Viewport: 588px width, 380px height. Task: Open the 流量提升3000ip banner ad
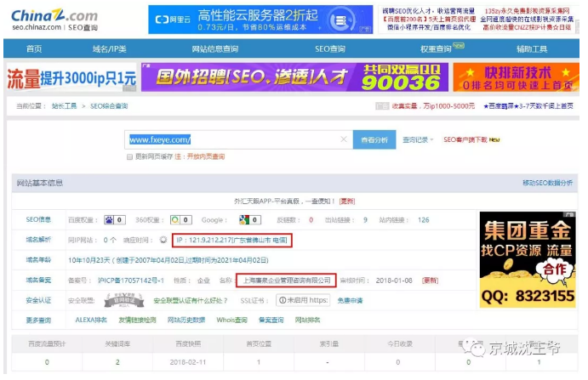pyautogui.click(x=71, y=78)
